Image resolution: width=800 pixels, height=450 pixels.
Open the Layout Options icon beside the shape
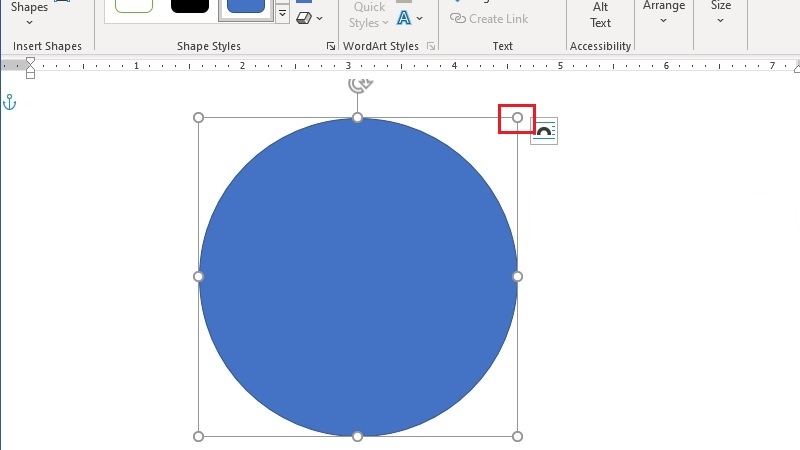point(544,131)
